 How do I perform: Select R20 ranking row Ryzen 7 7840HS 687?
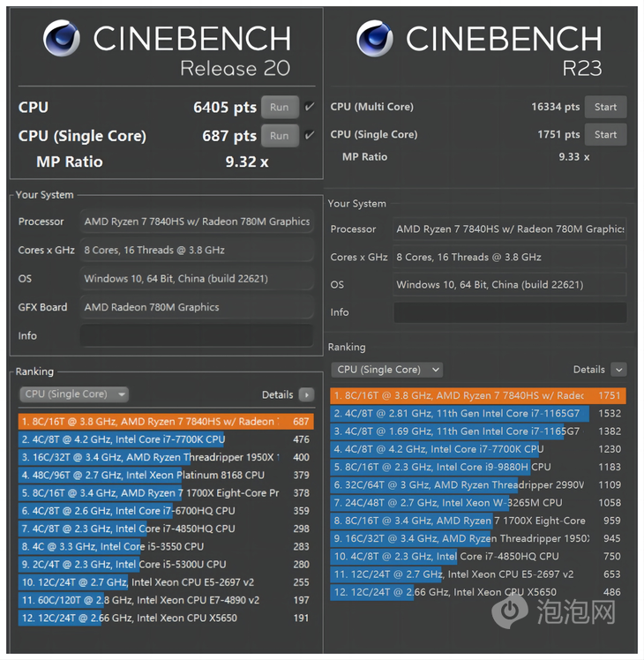point(166,422)
